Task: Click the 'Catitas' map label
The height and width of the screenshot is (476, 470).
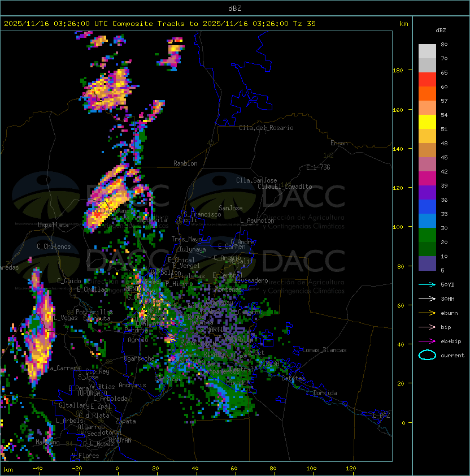Action: pyautogui.click(x=293, y=379)
